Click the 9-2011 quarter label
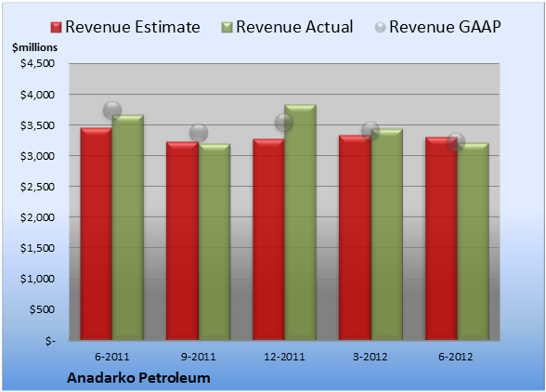Viewport: 546px width, 392px height. point(199,357)
